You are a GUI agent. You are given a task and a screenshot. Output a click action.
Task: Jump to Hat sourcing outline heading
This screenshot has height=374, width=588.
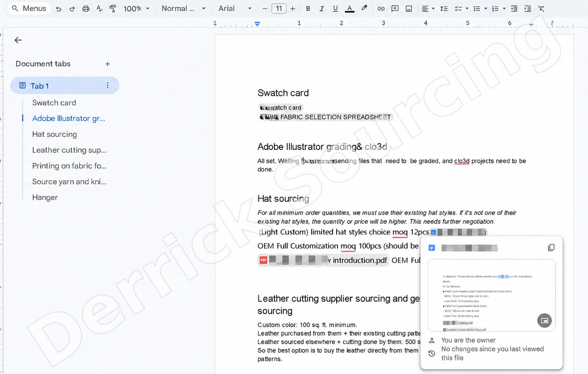coord(54,134)
